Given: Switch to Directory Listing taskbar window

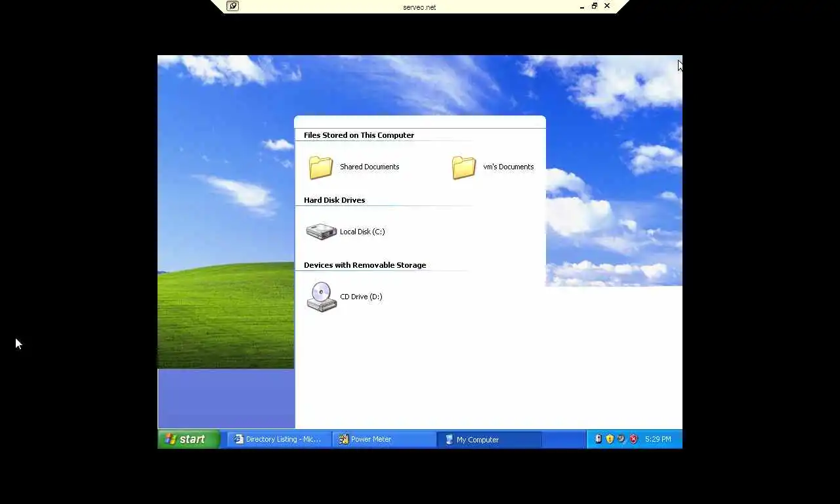Looking at the screenshot, I should [279, 439].
